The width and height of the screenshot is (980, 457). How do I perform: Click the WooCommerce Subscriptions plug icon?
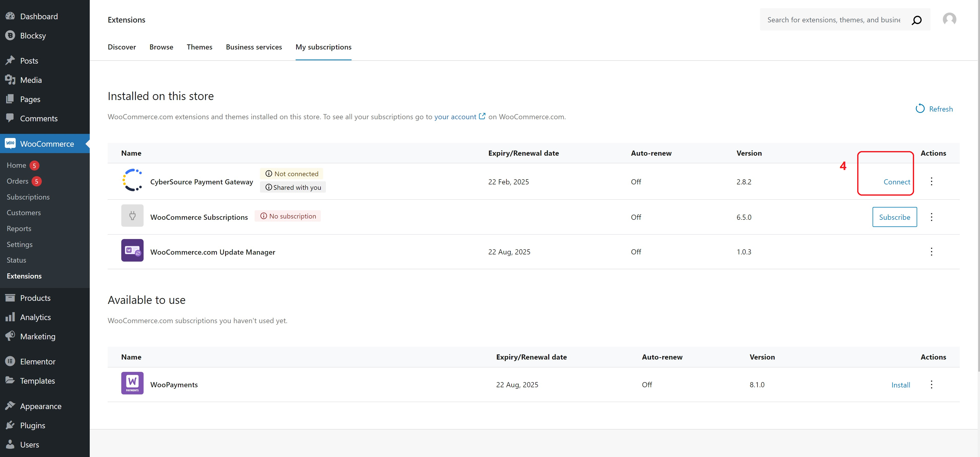pyautogui.click(x=132, y=216)
